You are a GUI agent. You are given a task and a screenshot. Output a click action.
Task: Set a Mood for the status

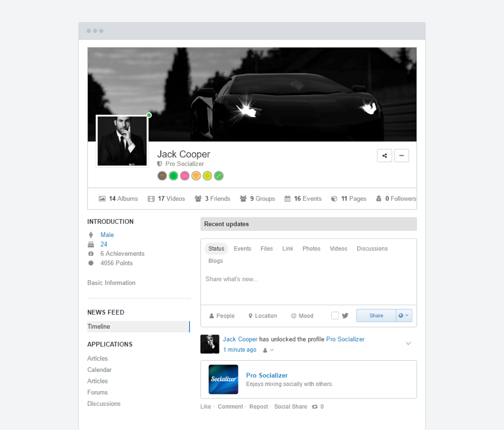(302, 316)
